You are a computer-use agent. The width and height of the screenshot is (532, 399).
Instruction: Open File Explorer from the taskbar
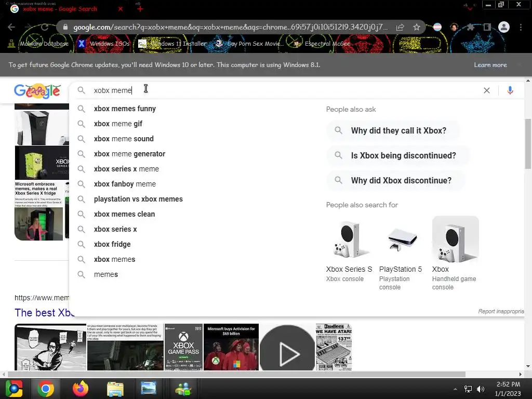(x=115, y=389)
